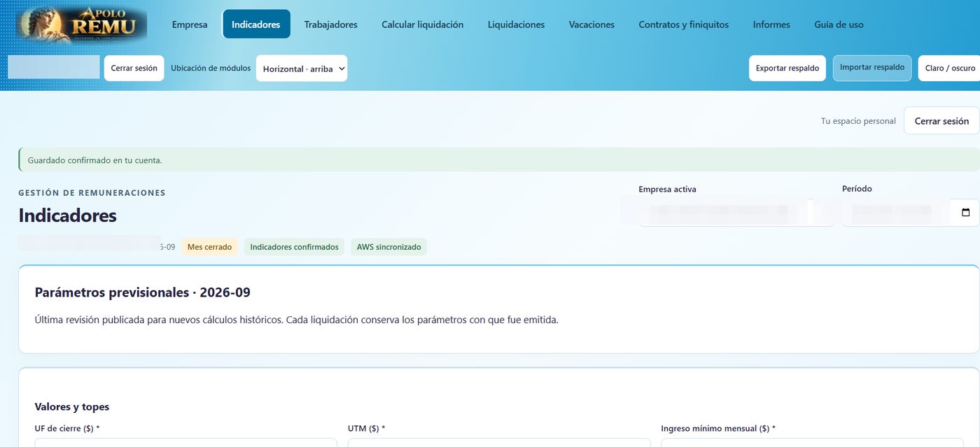Screen dimensions: 980x447
Task: Click the Período date field
Action: (911, 213)
